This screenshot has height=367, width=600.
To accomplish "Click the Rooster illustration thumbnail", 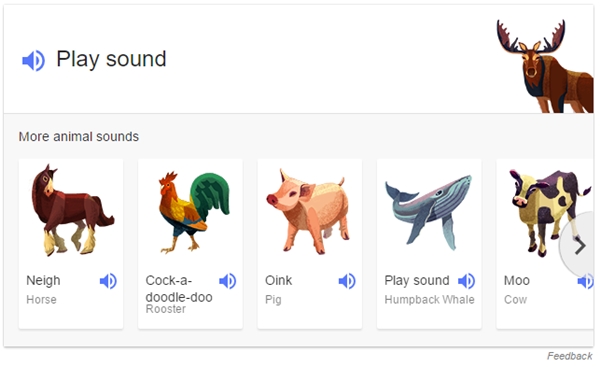I will pos(194,212).
